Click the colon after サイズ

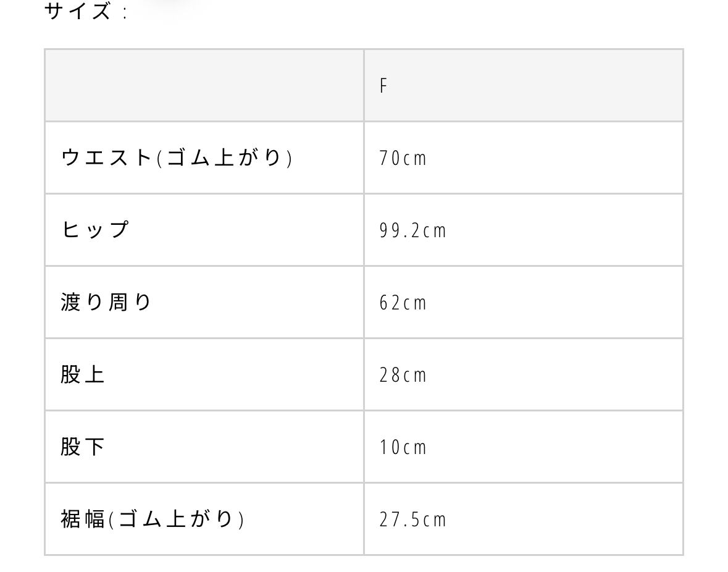(125, 12)
